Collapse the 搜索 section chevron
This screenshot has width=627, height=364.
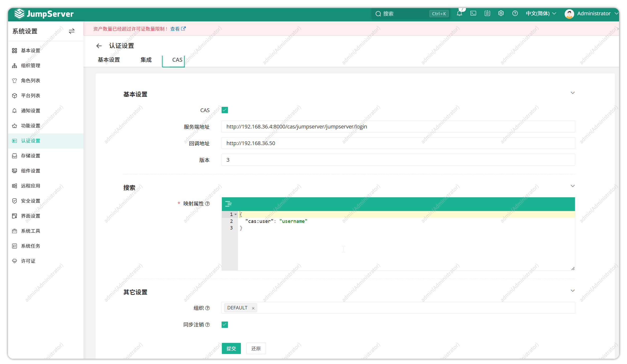tap(573, 186)
